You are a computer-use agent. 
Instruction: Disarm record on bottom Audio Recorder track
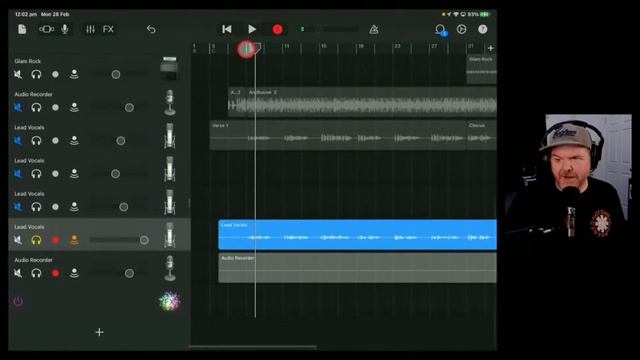pyautogui.click(x=56, y=273)
